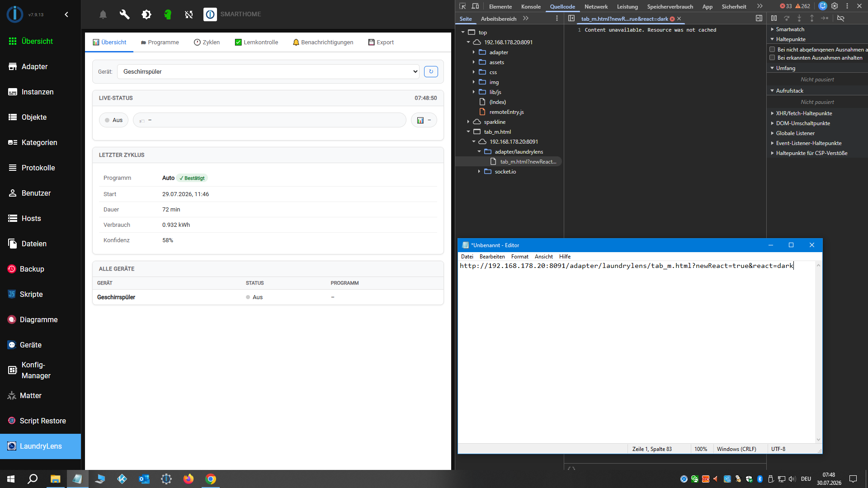Image resolution: width=868 pixels, height=488 pixels.
Task: Select LaundryLens in the sidebar
Action: 41,446
